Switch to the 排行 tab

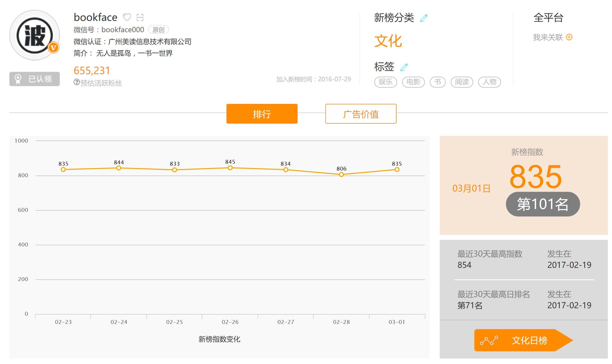[262, 114]
